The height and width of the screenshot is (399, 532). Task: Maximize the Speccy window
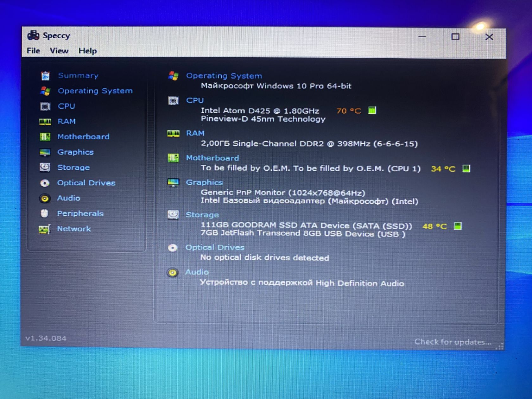pyautogui.click(x=455, y=37)
